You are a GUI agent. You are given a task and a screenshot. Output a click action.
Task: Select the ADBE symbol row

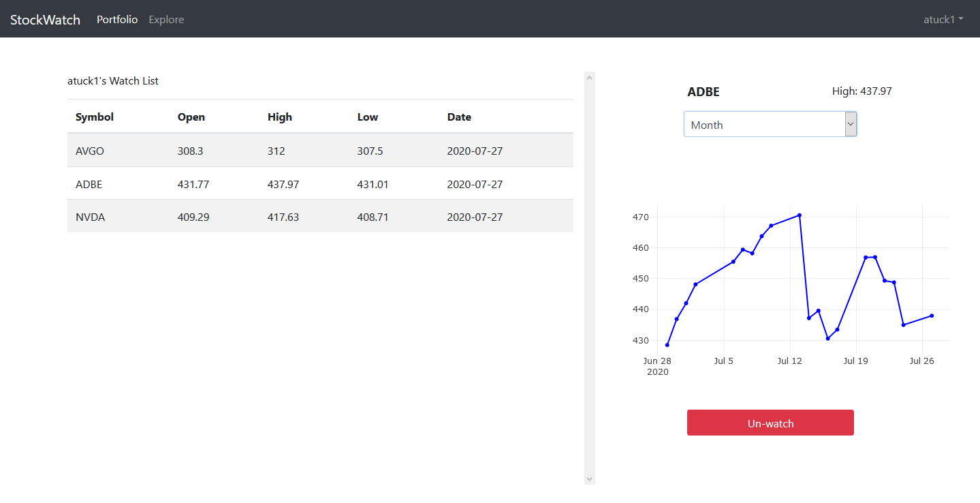click(x=89, y=184)
